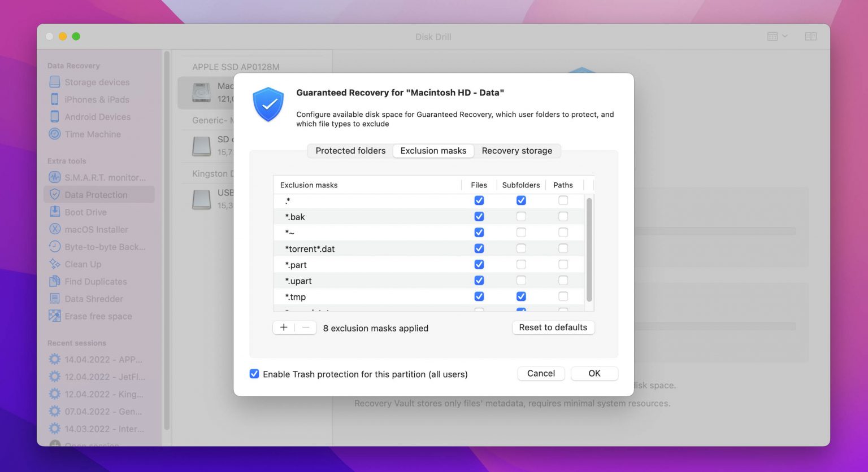This screenshot has width=868, height=472.
Task: Confirm settings with the OK button
Action: (594, 373)
